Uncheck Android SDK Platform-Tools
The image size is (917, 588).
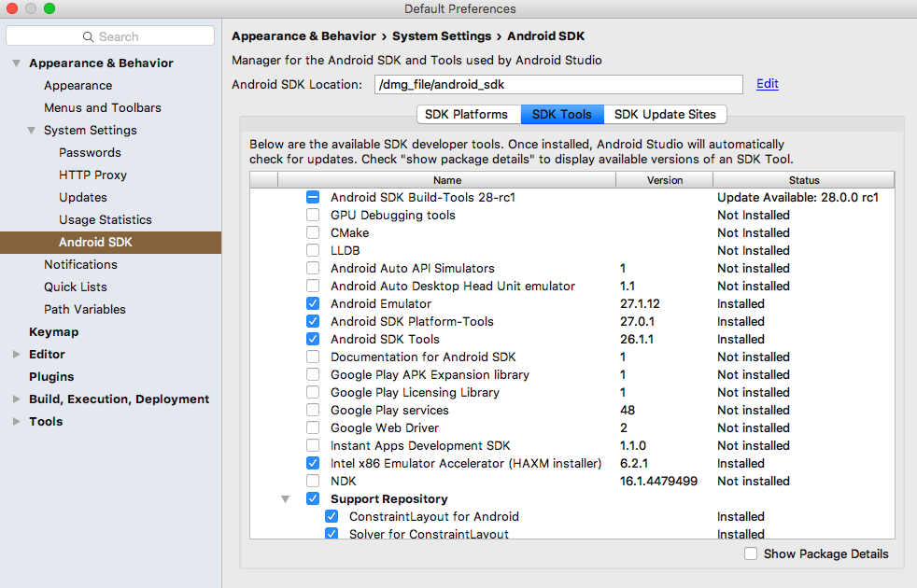[313, 321]
